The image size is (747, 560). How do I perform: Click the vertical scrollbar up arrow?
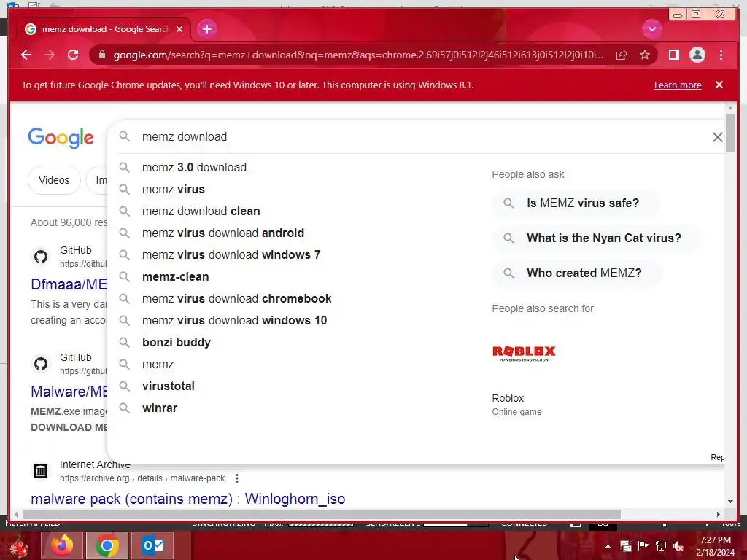click(730, 108)
